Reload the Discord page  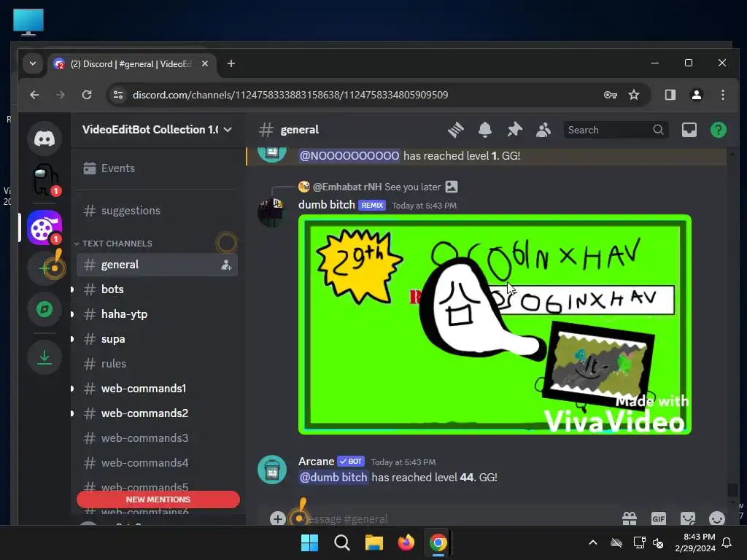87,95
